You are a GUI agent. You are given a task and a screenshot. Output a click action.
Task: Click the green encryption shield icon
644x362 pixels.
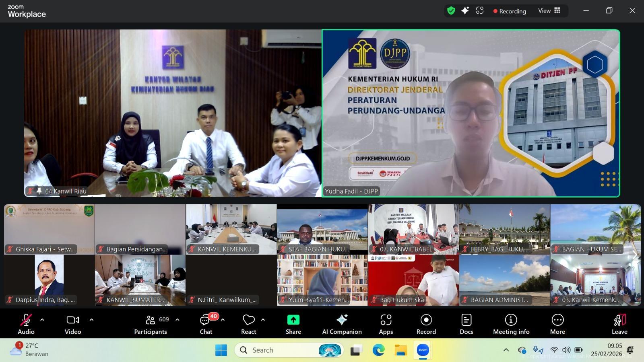click(451, 11)
